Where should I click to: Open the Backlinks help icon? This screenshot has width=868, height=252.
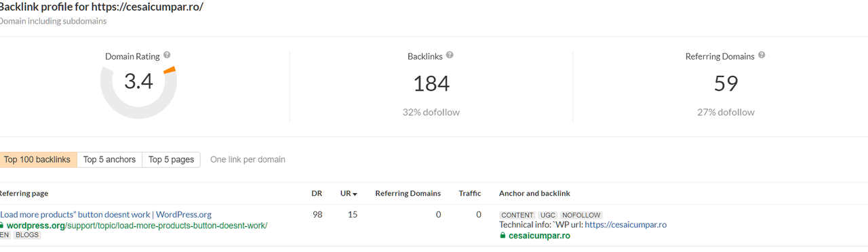450,56
